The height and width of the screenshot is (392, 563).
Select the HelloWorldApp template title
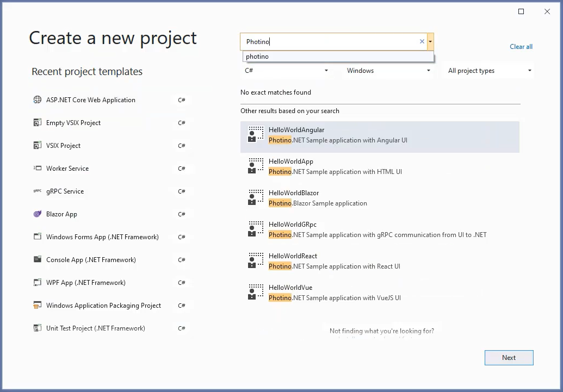click(291, 161)
